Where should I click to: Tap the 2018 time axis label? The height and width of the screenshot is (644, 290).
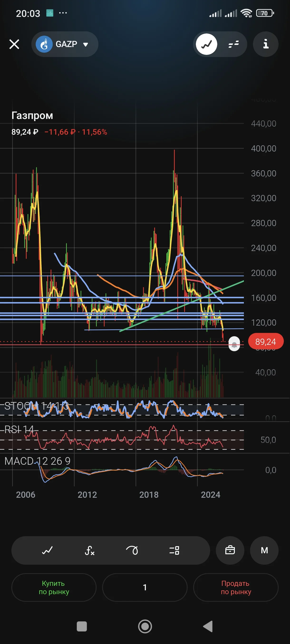(149, 495)
